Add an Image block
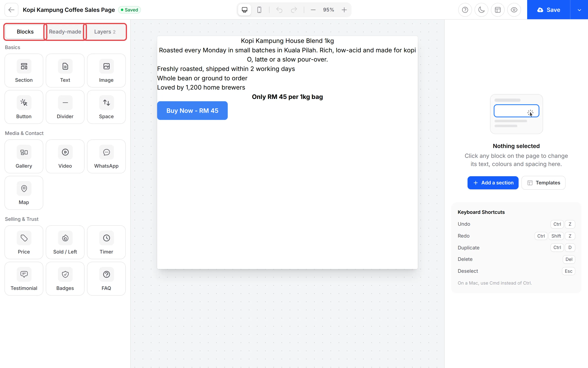588x368 pixels. (106, 71)
